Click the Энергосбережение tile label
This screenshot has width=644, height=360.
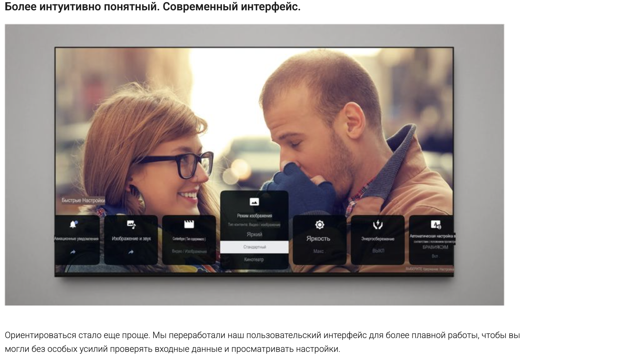tap(378, 239)
